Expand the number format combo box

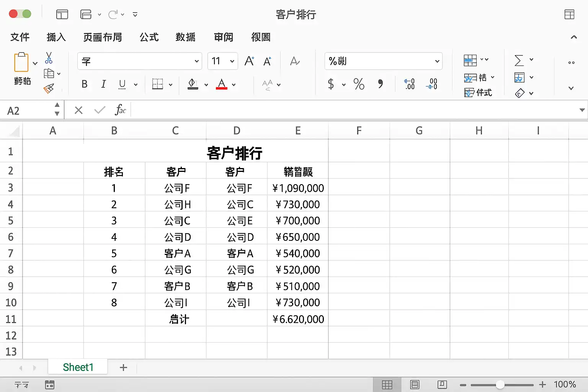[437, 61]
